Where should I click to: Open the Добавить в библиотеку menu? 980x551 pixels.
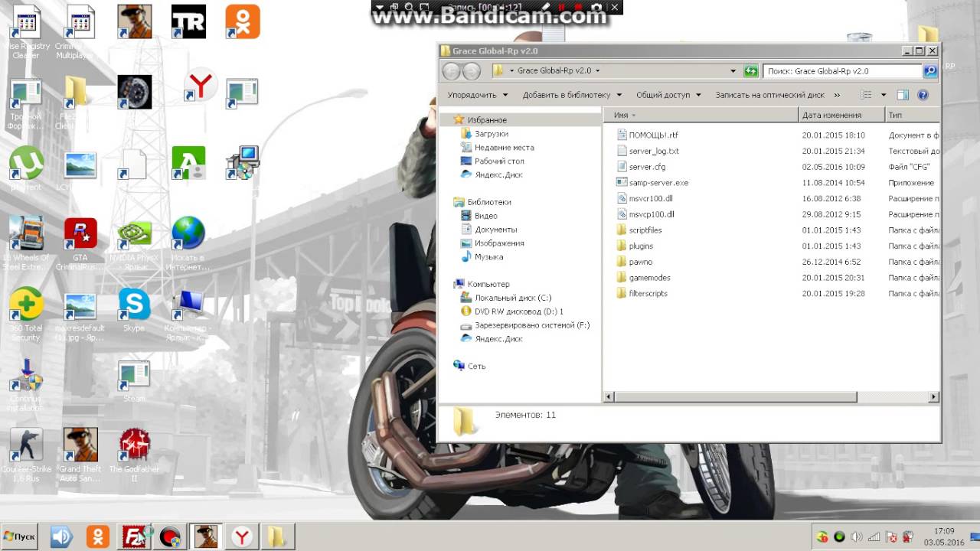pyautogui.click(x=572, y=95)
